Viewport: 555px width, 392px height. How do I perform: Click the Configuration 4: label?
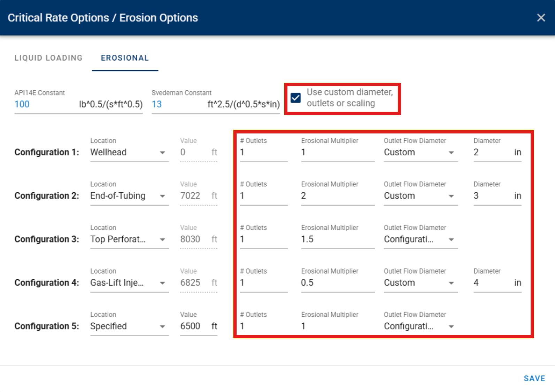tap(47, 283)
